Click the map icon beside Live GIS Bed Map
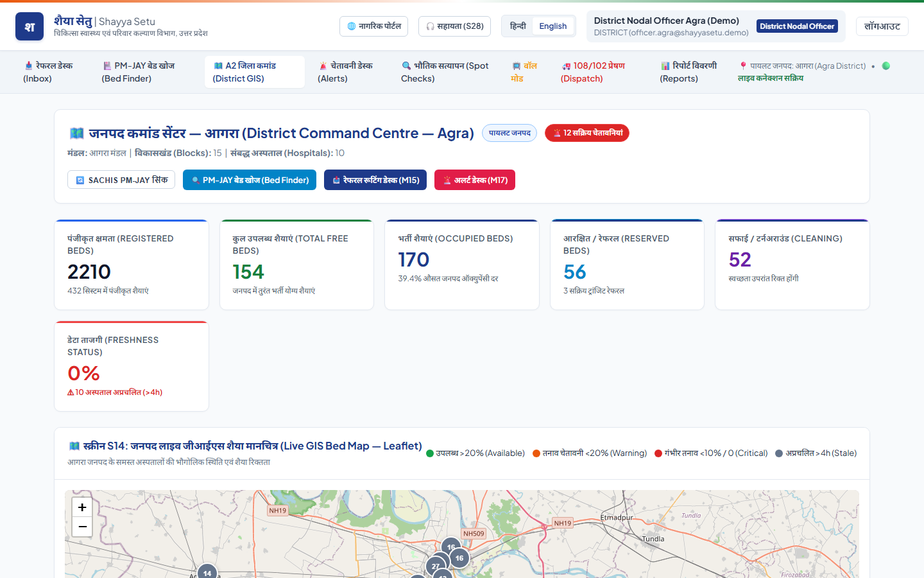Viewport: 924px width, 578px height. 74,446
